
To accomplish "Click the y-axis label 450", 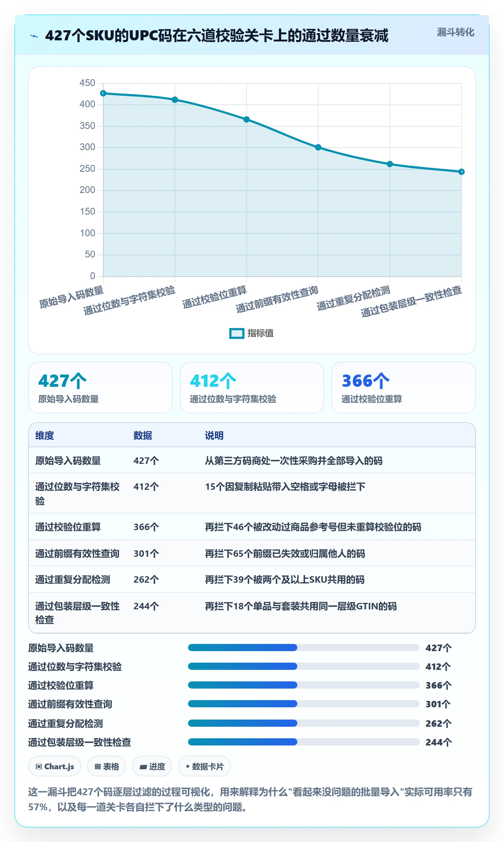I will click(87, 83).
